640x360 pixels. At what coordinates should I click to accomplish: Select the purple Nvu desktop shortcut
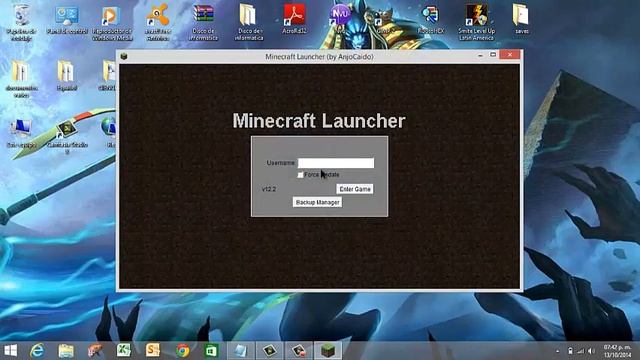pyautogui.click(x=340, y=18)
